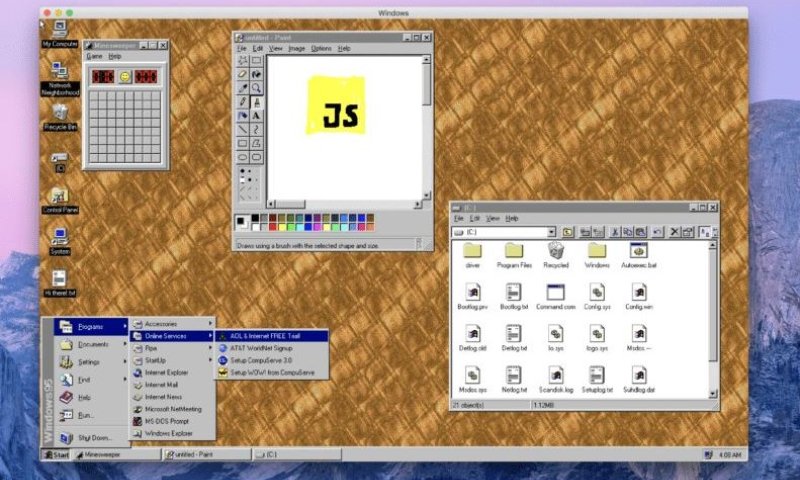Open the Game menu in Minesweeper
Screen dimensions: 800x480
click(94, 56)
